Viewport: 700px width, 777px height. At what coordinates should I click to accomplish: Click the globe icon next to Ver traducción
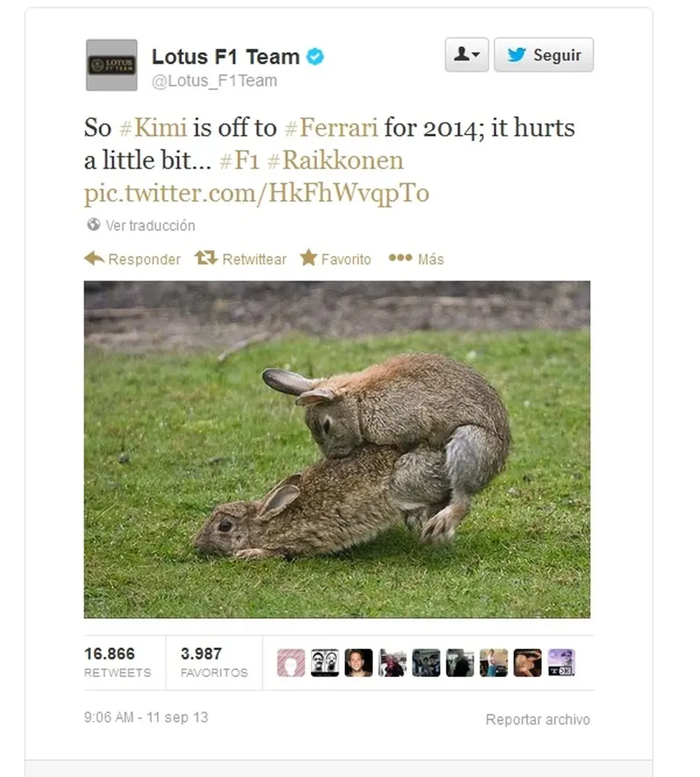coord(93,225)
